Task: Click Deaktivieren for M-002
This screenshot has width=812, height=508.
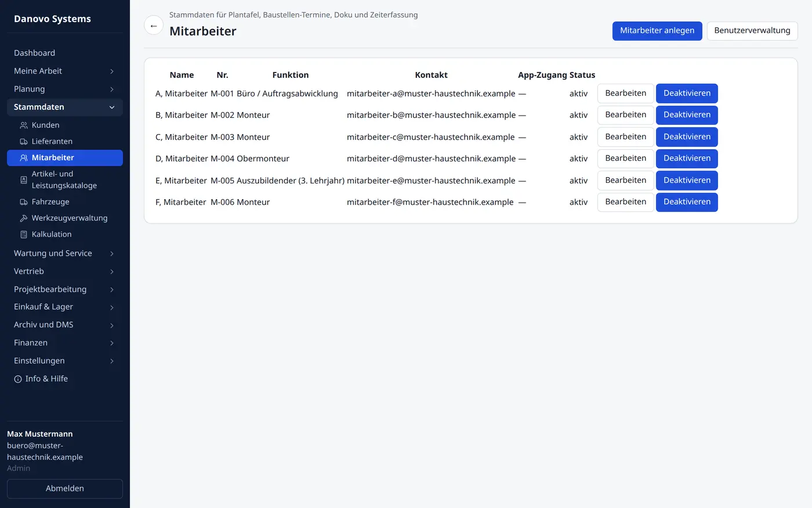Action: click(x=687, y=115)
